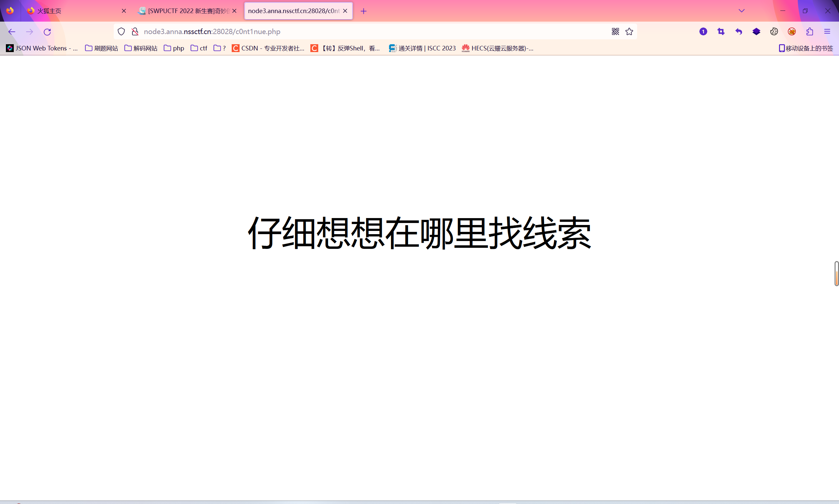Click the vertical page scrollbar thumb
The height and width of the screenshot is (504, 839).
(836, 273)
